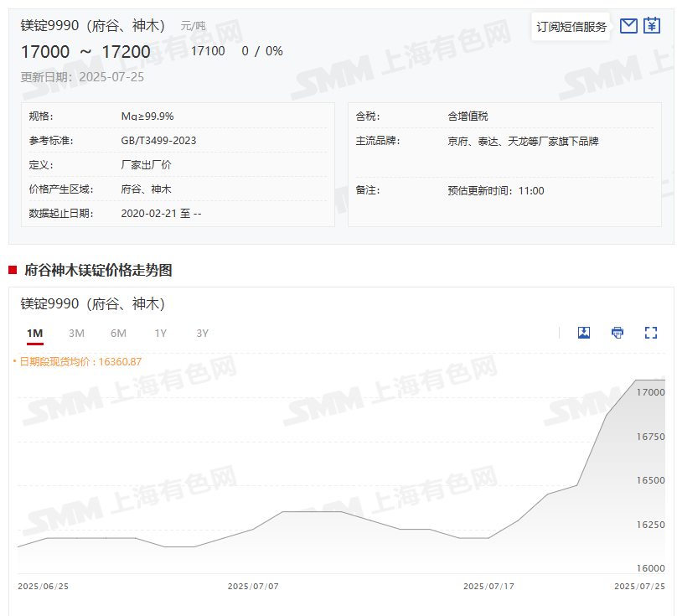Click the 17000 ～ 17200 price range
Viewport: 677px width, 616px height.
[x=85, y=51]
